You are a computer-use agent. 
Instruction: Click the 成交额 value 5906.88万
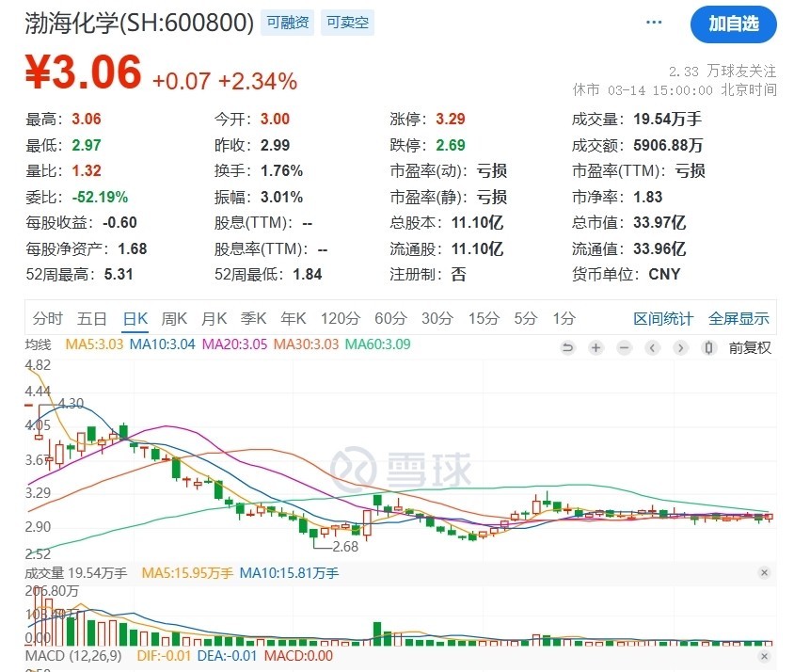click(x=669, y=146)
